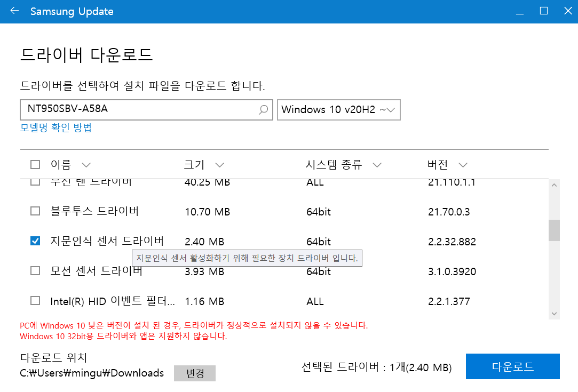The width and height of the screenshot is (578, 392).
Task: Click the 드라이버 다운로드 page heading
Action: [x=86, y=55]
